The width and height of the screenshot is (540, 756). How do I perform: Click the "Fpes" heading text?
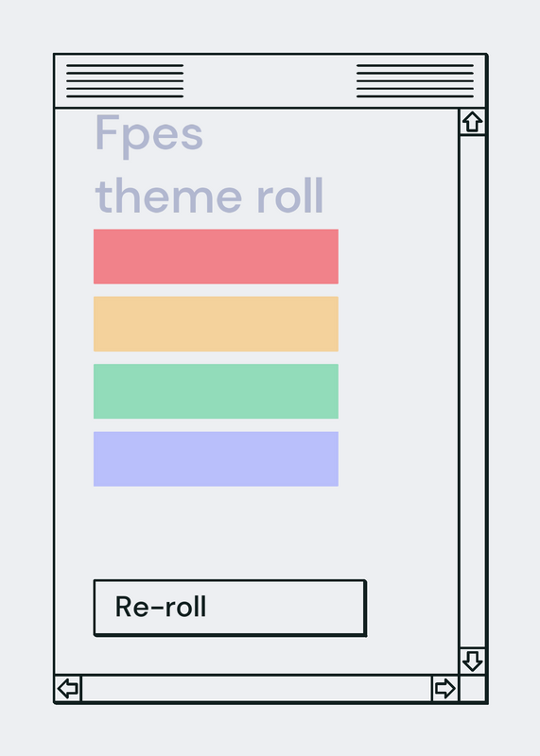pyautogui.click(x=148, y=135)
